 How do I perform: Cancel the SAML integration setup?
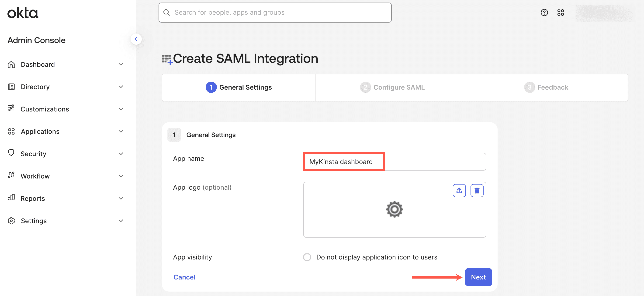[184, 277]
